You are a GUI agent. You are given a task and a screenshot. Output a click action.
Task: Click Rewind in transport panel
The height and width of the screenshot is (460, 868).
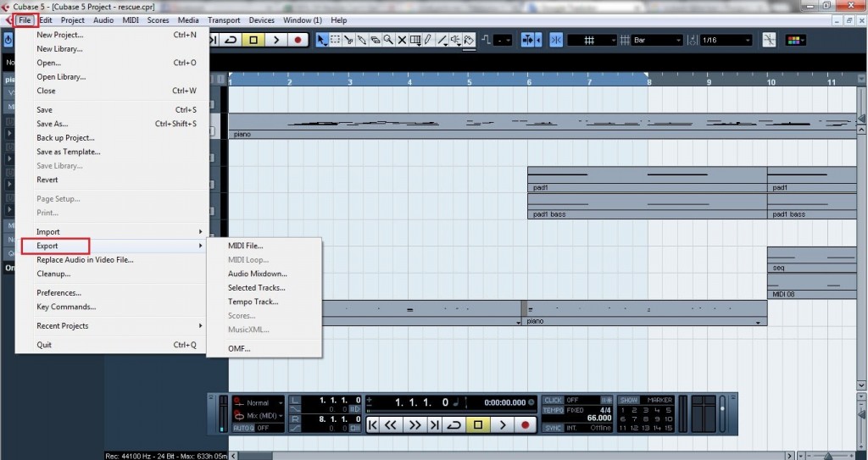click(392, 424)
